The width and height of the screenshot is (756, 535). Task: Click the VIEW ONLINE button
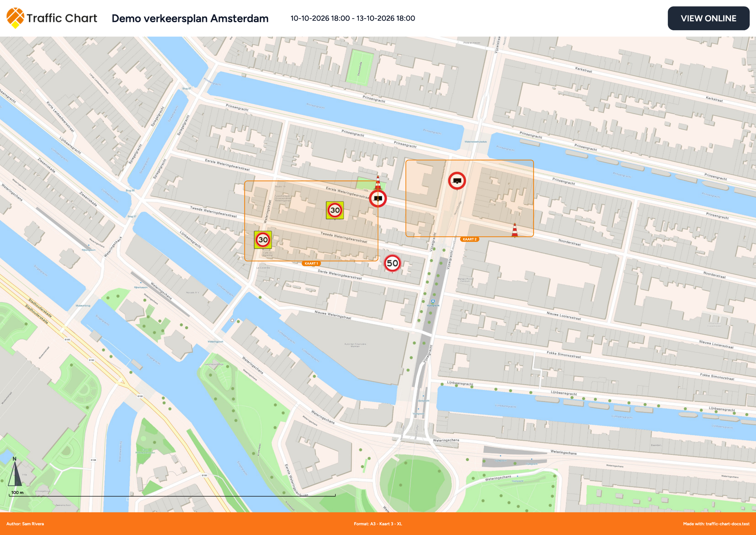coord(708,18)
